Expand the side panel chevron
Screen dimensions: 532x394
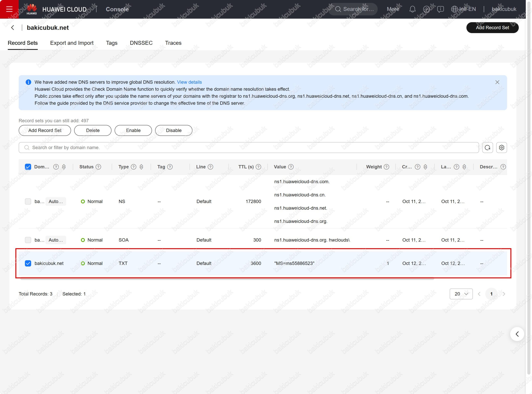coord(517,334)
